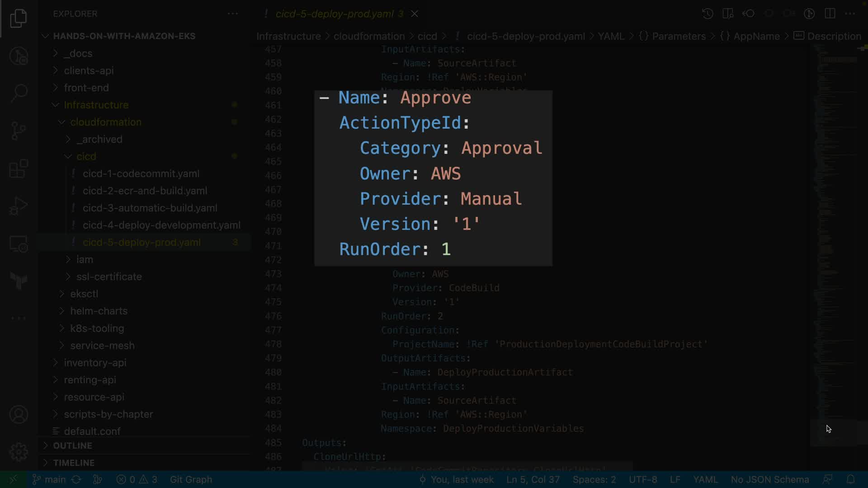Expand the helm-charts folder
This screenshot has width=868, height=488.
99,311
